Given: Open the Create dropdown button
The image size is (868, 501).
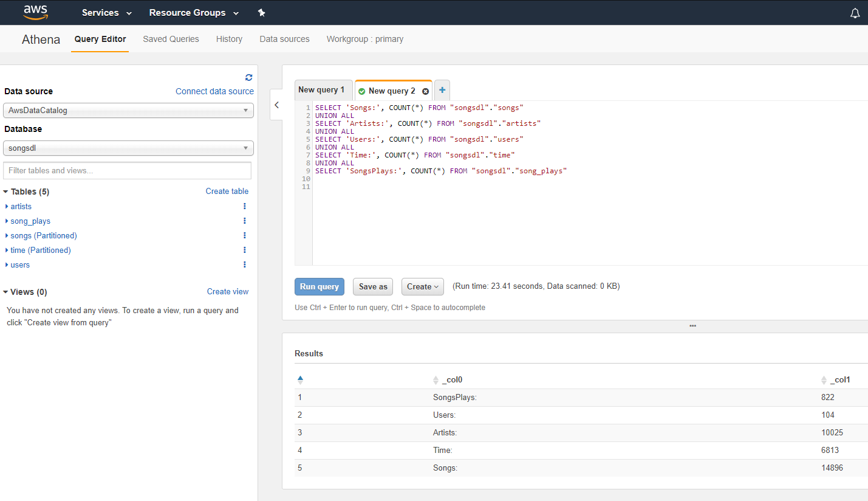Looking at the screenshot, I should 423,287.
